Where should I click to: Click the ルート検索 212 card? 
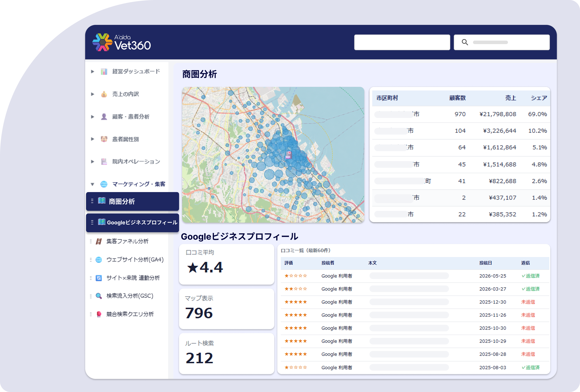tap(227, 353)
